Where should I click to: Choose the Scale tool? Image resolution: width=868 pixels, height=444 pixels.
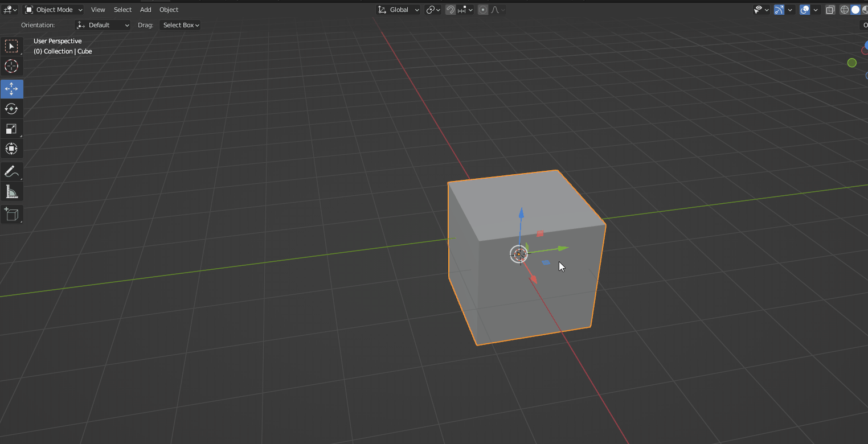point(11,129)
